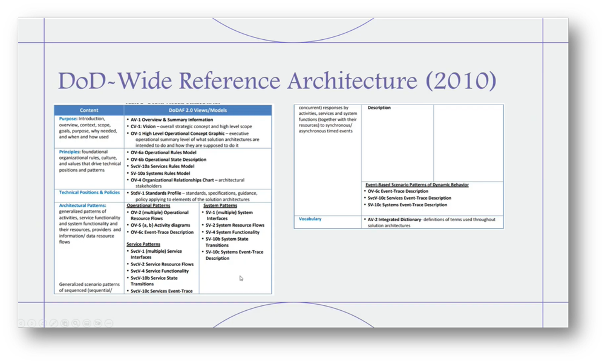Click the System Patterns heading
This screenshot has width=605, height=364.
pos(220,206)
